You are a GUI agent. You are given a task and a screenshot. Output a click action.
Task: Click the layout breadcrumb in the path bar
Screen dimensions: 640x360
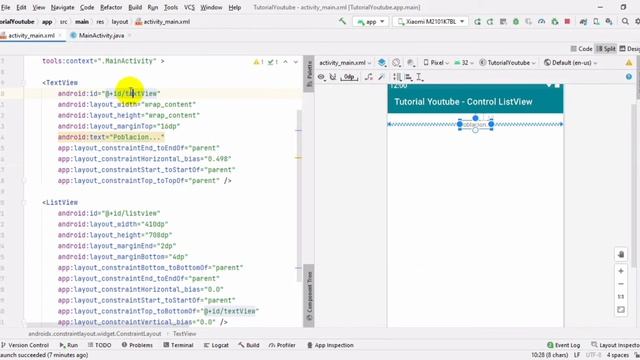pos(120,22)
